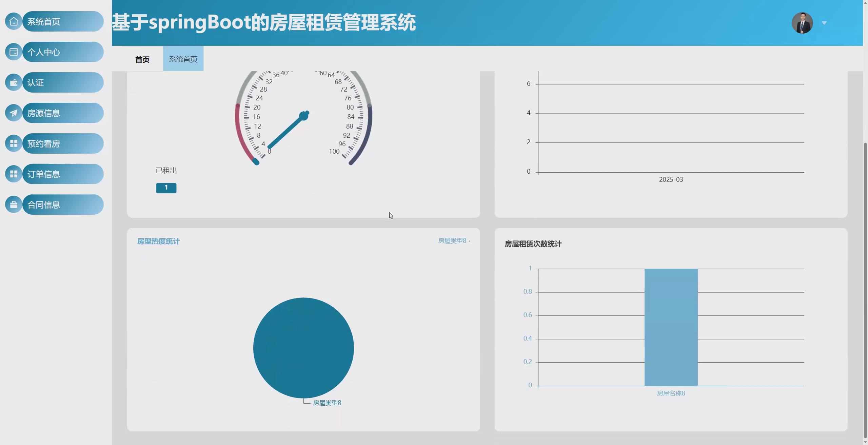The width and height of the screenshot is (868, 445).
Task: Click the 2025-03 axis label
Action: click(671, 179)
